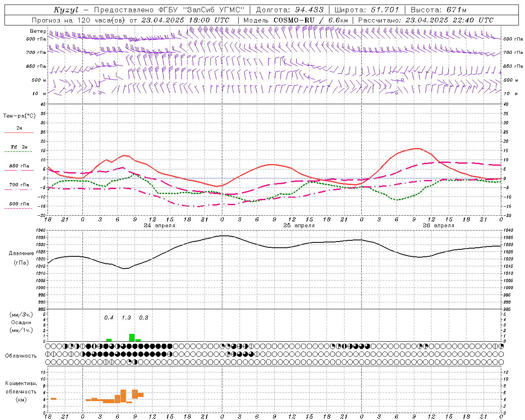Click the 'Модель COSMO-RU / 6.6км' text
Image resolution: width=525 pixels, height=420 pixels.
click(x=296, y=20)
